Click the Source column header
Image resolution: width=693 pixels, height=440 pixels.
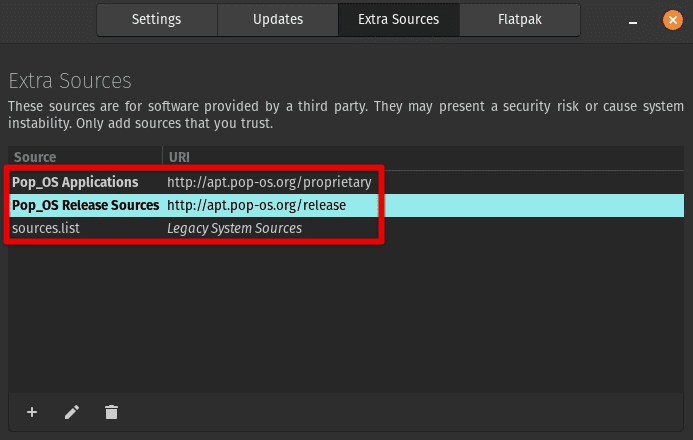pos(85,157)
